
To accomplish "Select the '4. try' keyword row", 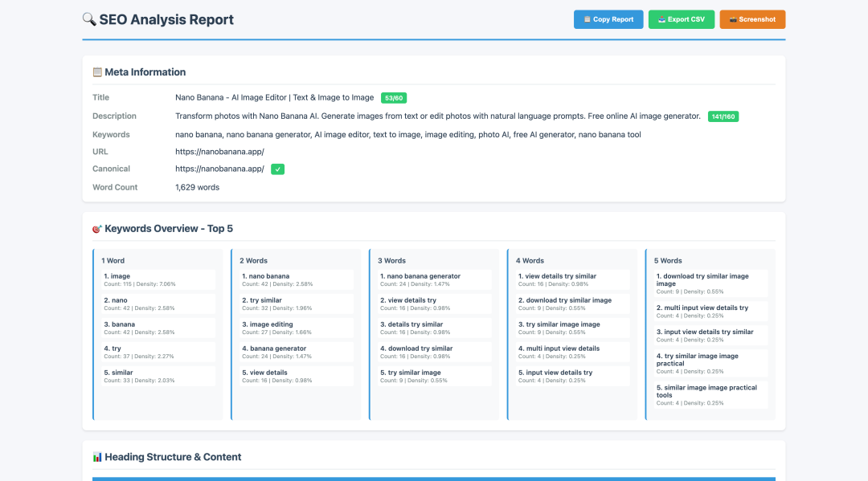I will click(x=158, y=353).
